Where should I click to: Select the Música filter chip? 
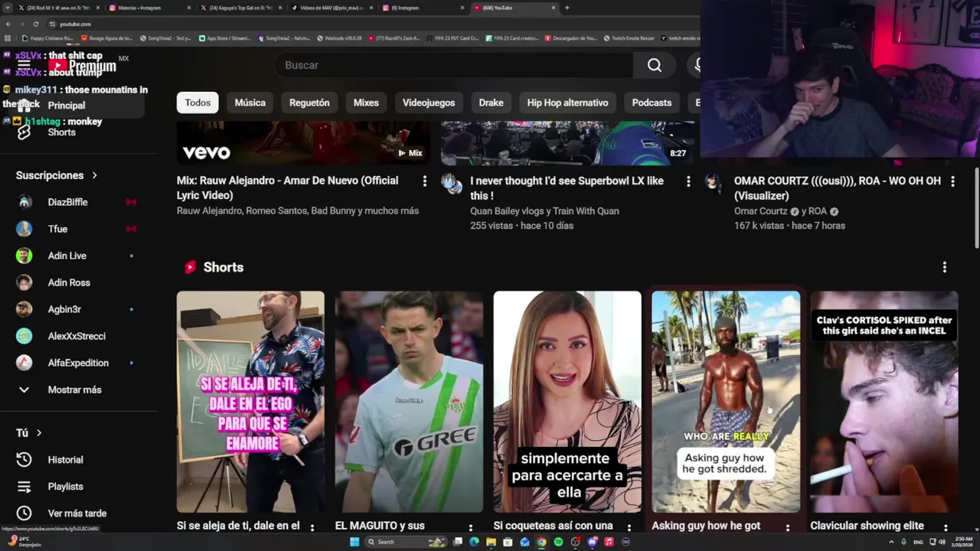click(x=250, y=103)
